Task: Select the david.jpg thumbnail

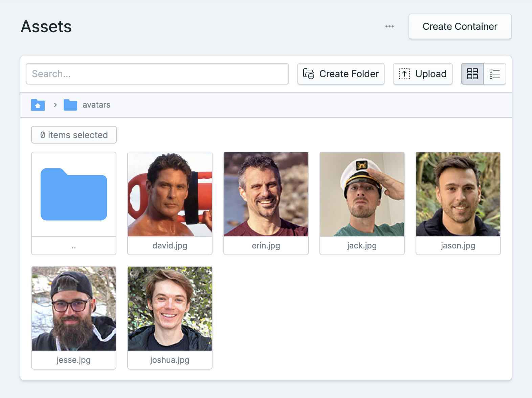Action: tap(170, 194)
